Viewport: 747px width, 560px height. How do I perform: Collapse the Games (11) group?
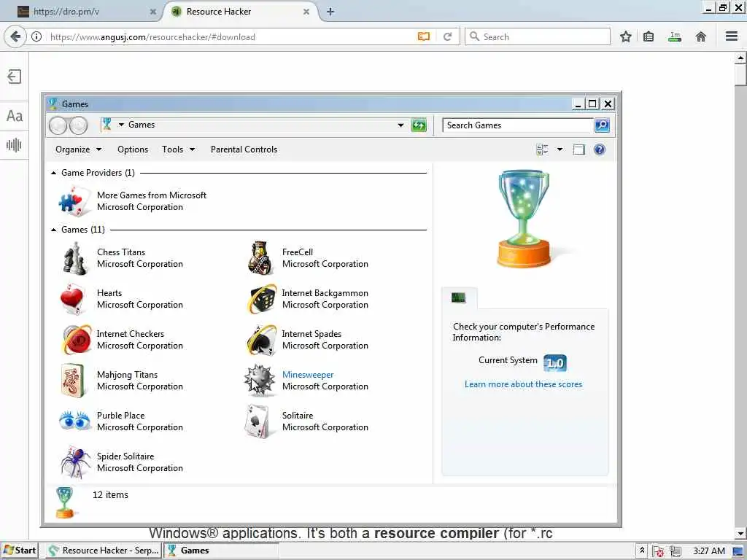53,230
